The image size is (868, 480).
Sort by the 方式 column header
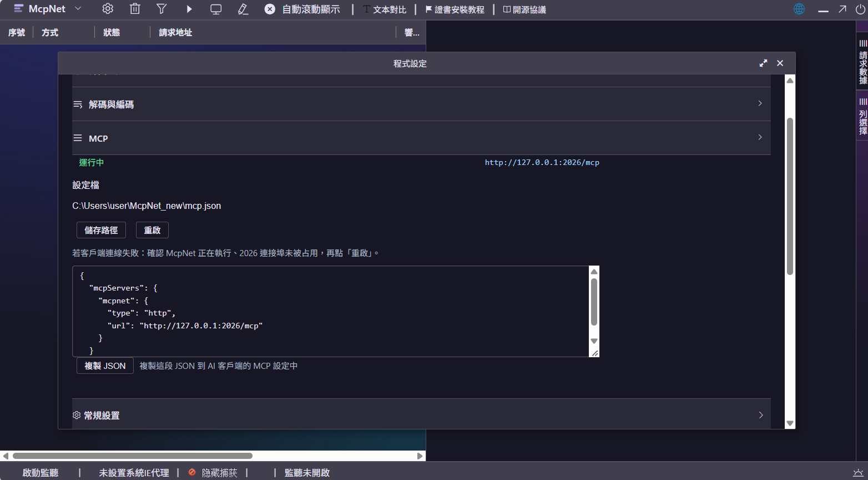pyautogui.click(x=50, y=32)
